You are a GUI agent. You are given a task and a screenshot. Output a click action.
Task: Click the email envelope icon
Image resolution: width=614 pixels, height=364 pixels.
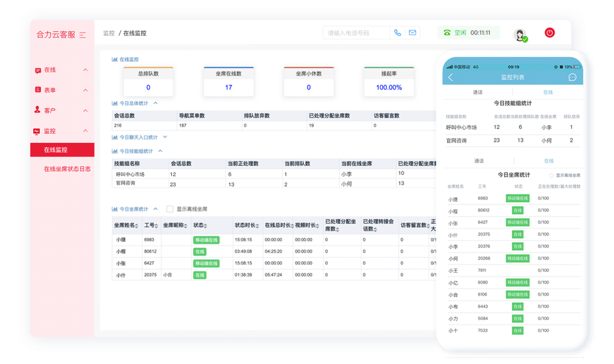tap(412, 33)
